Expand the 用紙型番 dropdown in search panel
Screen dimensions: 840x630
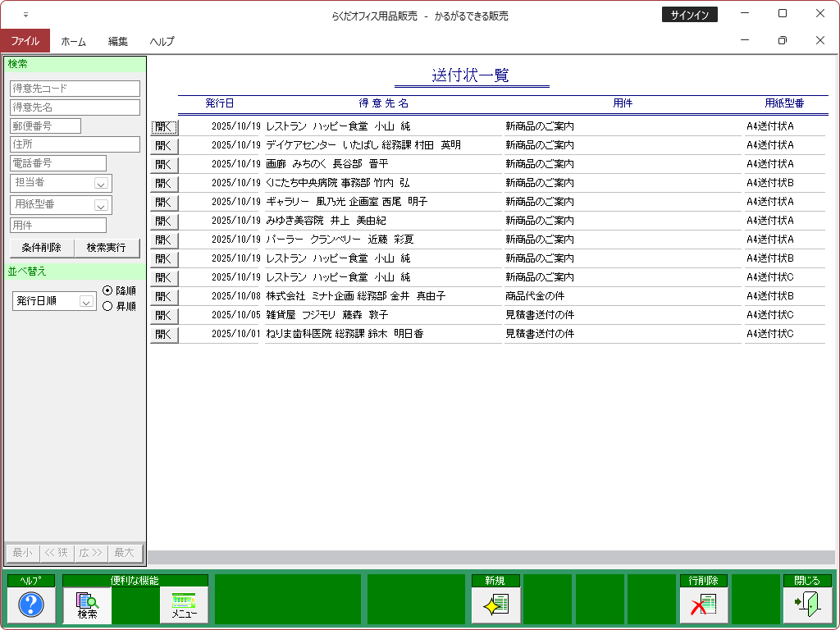[101, 205]
